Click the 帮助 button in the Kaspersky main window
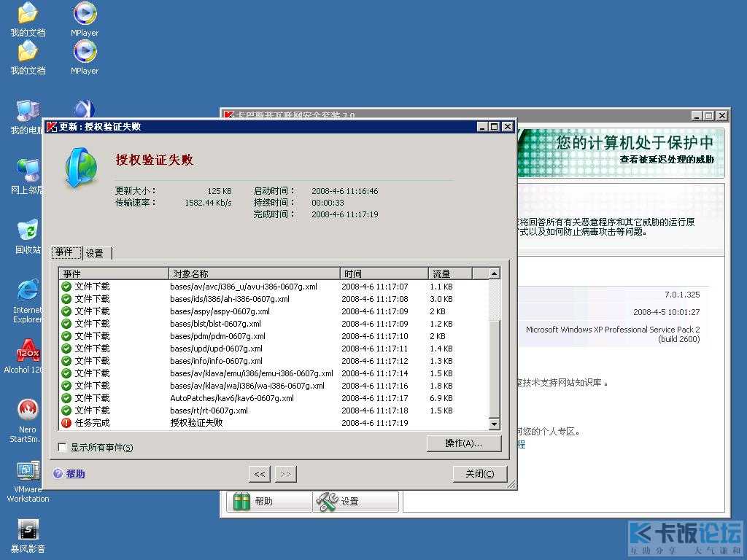Image resolution: width=747 pixels, height=560 pixels. pyautogui.click(x=268, y=502)
